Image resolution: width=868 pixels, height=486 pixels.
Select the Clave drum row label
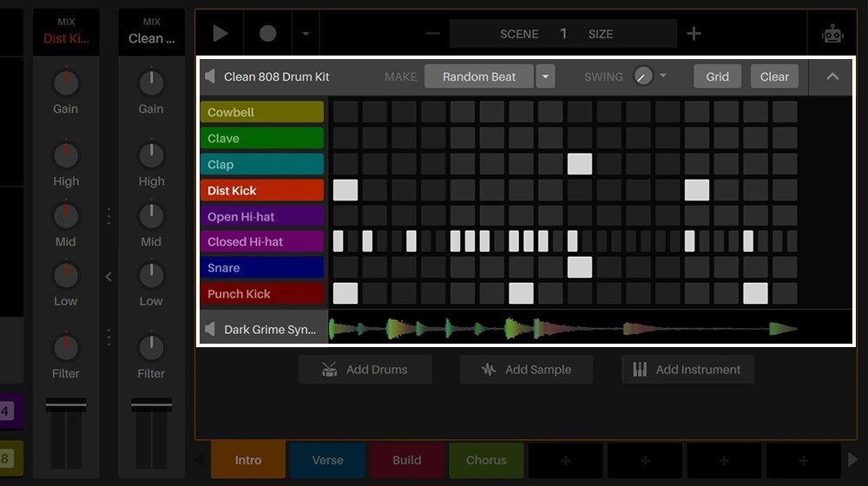[262, 138]
